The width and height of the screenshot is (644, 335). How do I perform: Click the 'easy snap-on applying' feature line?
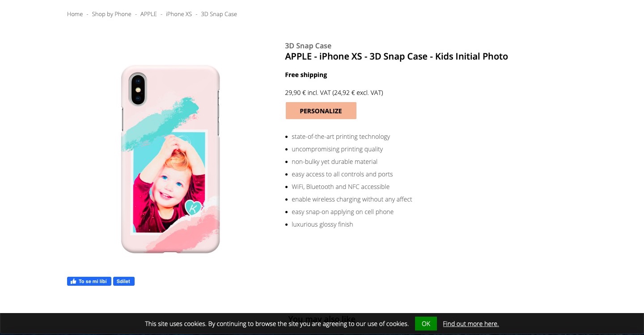(x=343, y=212)
